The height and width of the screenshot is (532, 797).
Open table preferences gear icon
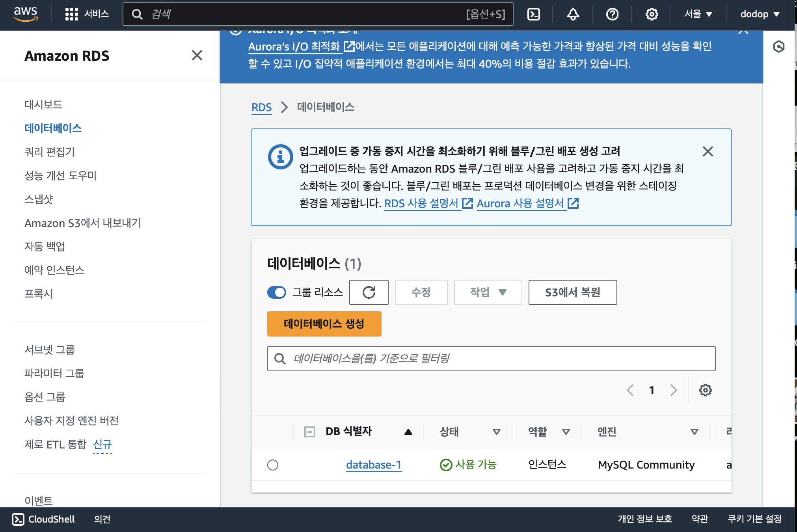(x=705, y=390)
